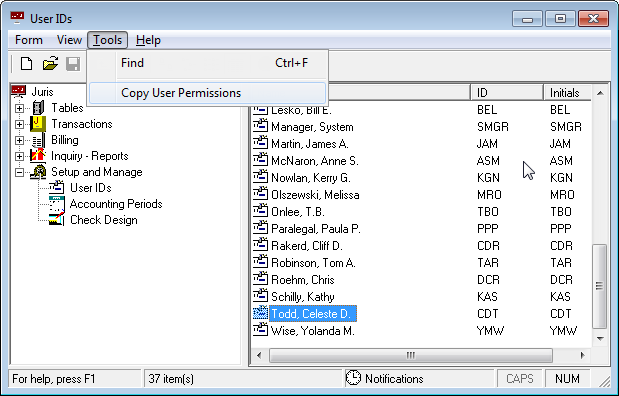Click the user icon beside McNaron, Anne S.
The image size is (619, 396).
click(x=260, y=160)
